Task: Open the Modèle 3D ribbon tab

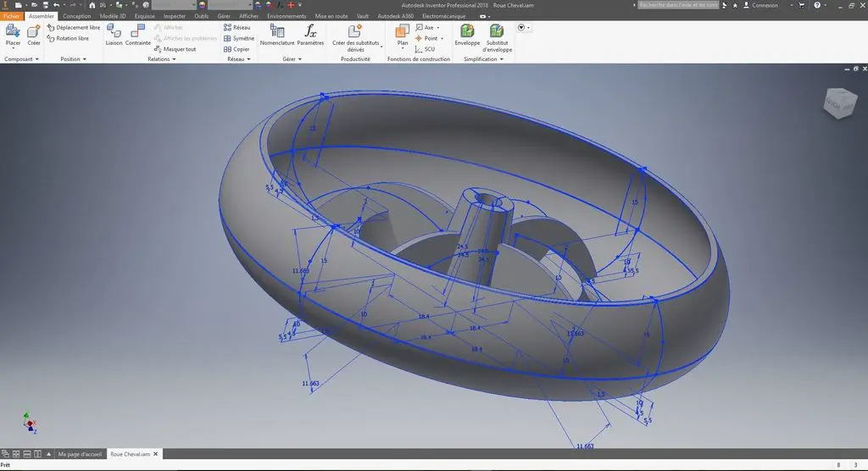Action: pos(114,16)
